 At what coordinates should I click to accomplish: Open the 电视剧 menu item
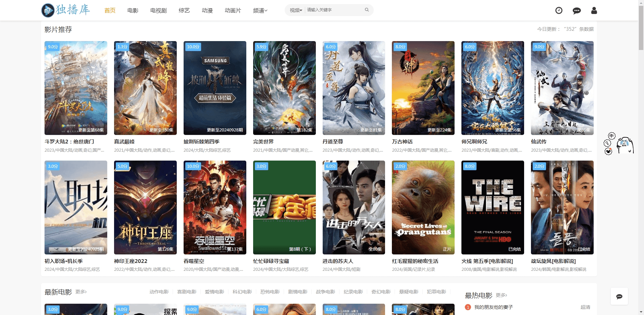click(x=159, y=11)
